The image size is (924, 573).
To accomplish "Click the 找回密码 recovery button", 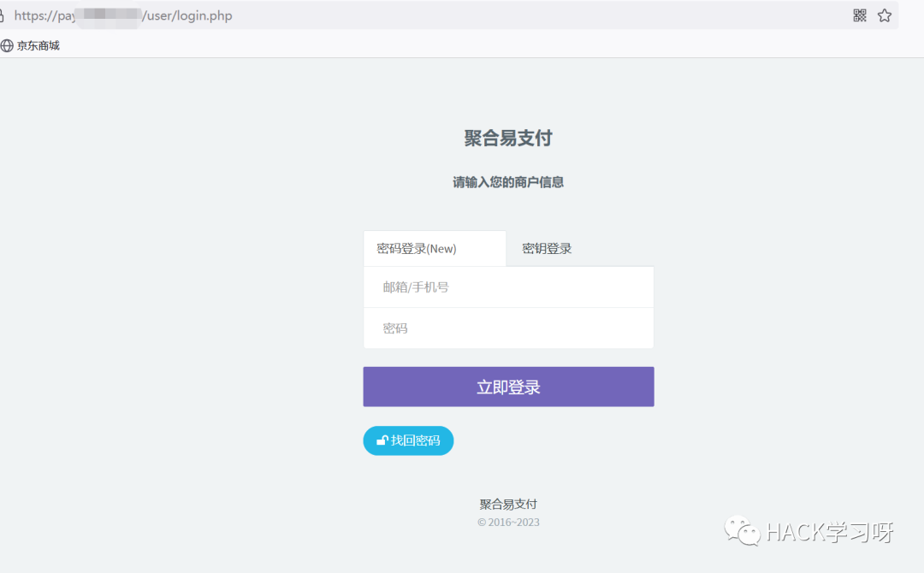I will point(408,440).
